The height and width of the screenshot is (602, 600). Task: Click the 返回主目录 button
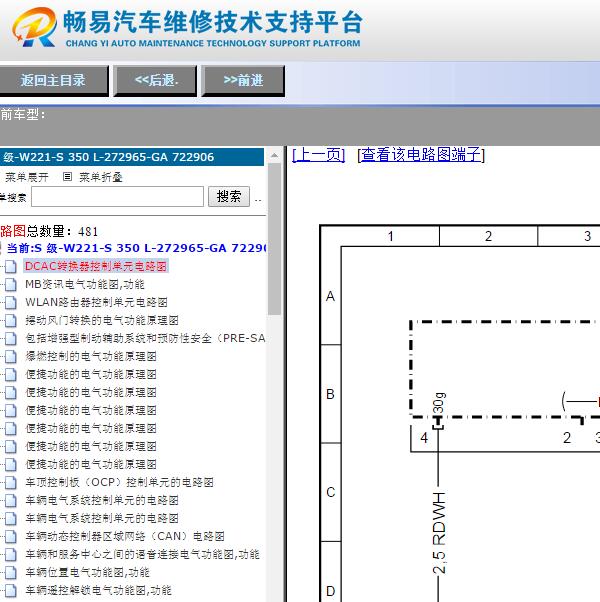(53, 81)
